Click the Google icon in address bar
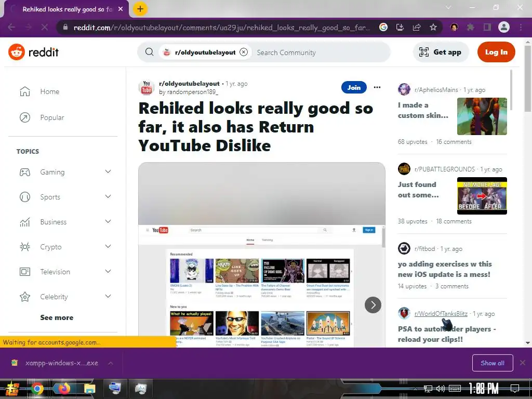Screen dimensions: 532x399 [x=383, y=27]
